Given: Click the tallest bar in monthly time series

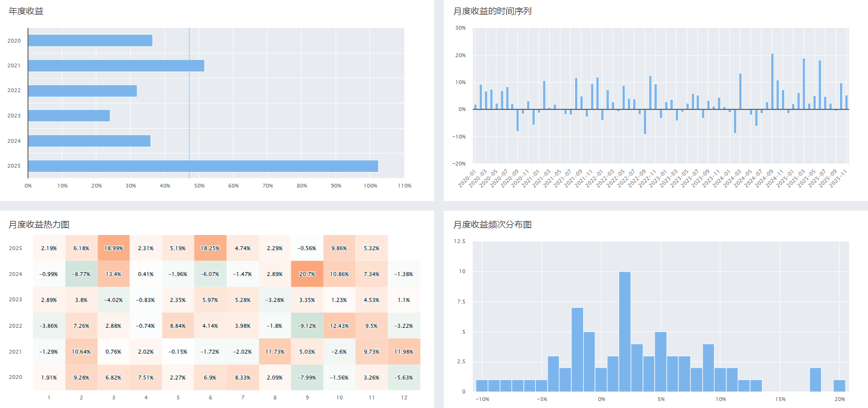Looking at the screenshot, I should pos(772,81).
